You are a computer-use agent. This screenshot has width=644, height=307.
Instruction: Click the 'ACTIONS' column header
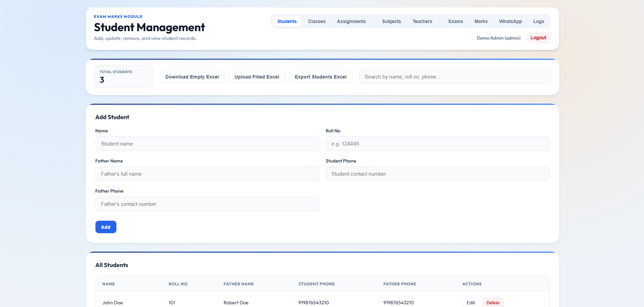click(472, 284)
